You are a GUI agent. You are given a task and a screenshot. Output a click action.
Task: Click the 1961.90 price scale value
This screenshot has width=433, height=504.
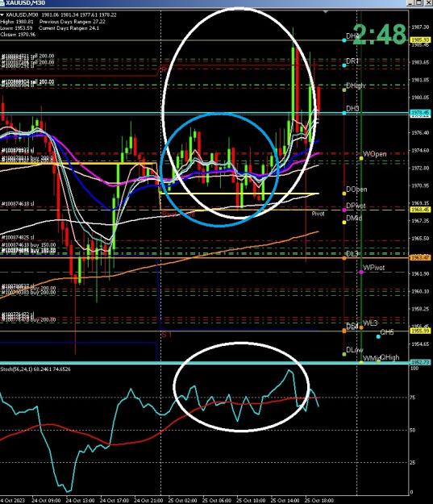click(x=420, y=274)
